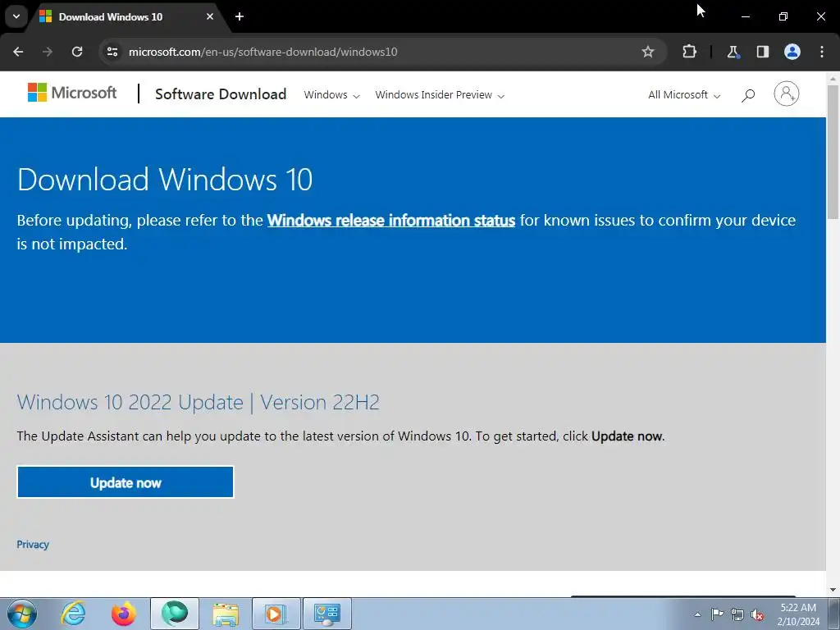Restore down the browser window
The width and height of the screenshot is (840, 630).
pos(783,16)
